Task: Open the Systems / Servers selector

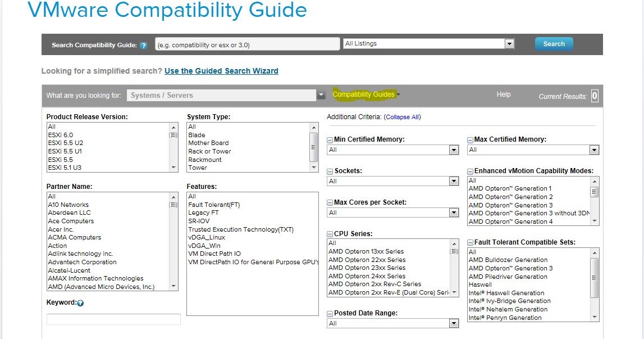Action: pyautogui.click(x=320, y=94)
